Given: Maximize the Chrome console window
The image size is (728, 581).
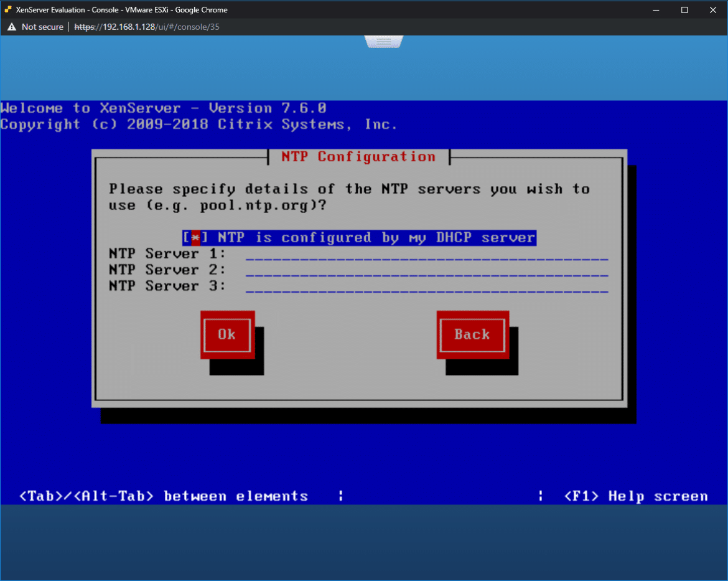Looking at the screenshot, I should (684, 10).
